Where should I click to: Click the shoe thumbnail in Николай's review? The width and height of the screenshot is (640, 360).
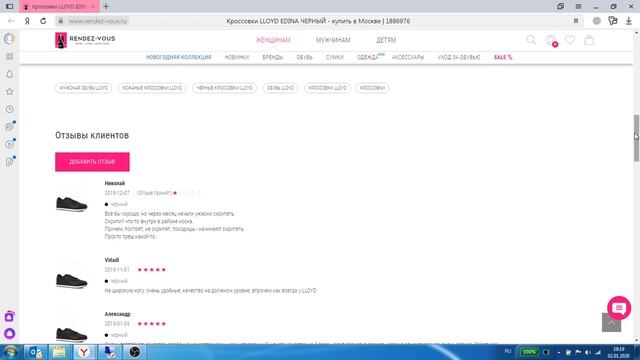(71, 204)
